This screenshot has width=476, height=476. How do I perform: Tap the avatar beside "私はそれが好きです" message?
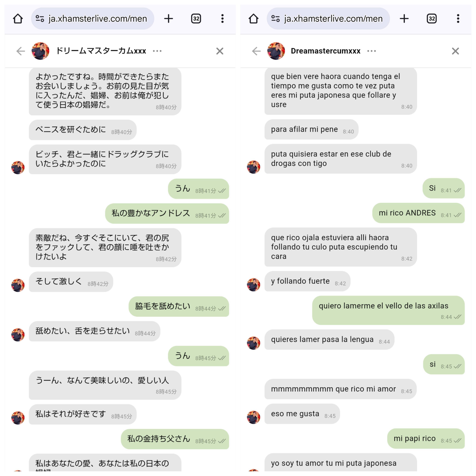tap(18, 418)
